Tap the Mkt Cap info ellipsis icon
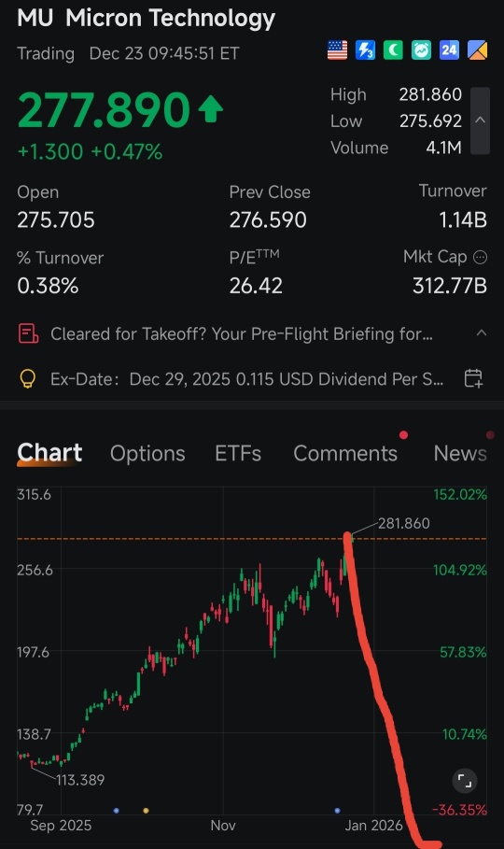This screenshot has height=849, width=504. point(480,257)
